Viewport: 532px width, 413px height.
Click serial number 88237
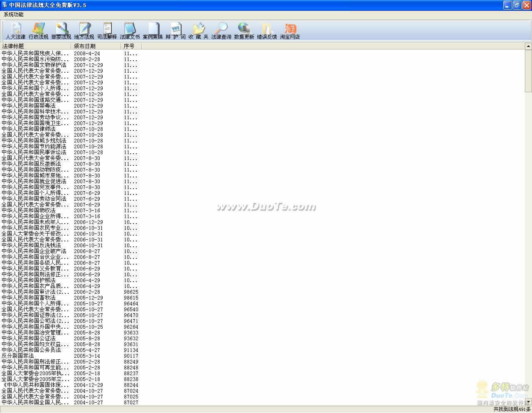[131, 374]
